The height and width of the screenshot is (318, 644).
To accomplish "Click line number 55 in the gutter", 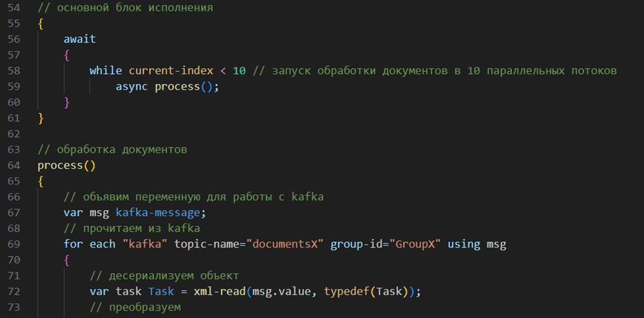I will (13, 24).
